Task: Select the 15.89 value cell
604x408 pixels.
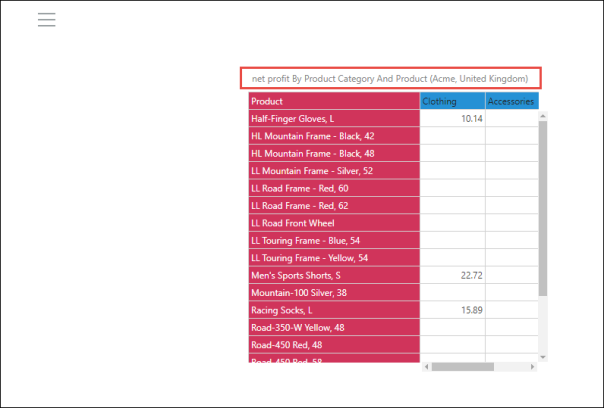Action: [x=452, y=310]
